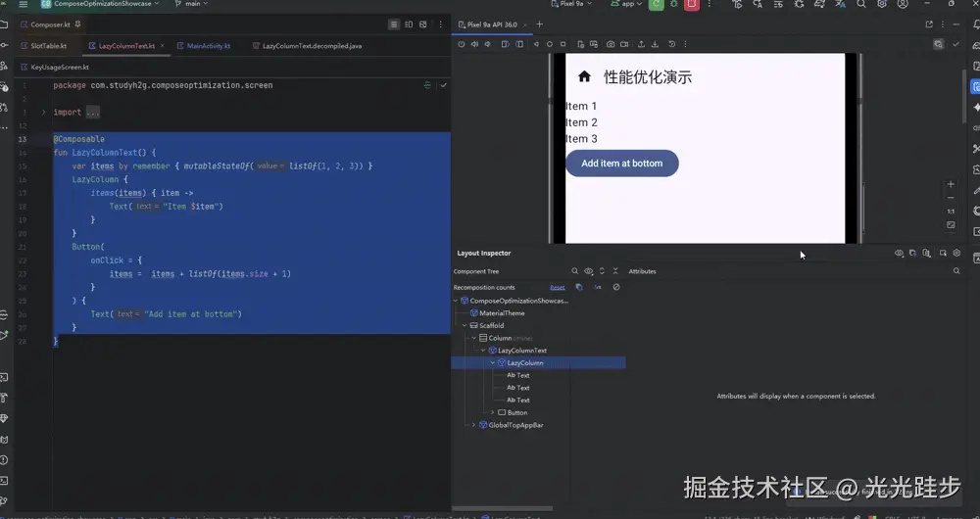Open the Pixel 9a device selector

(x=571, y=4)
